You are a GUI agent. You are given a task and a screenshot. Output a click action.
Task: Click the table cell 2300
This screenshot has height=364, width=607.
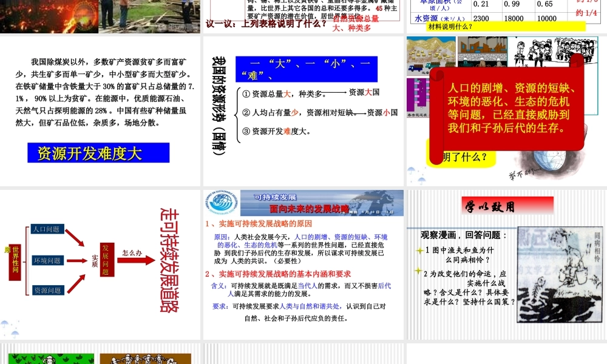(481, 19)
